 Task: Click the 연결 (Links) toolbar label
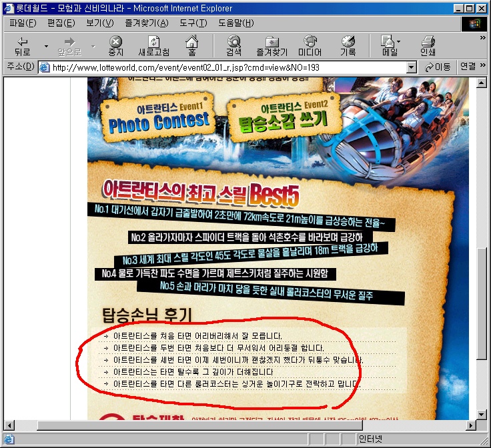point(468,66)
